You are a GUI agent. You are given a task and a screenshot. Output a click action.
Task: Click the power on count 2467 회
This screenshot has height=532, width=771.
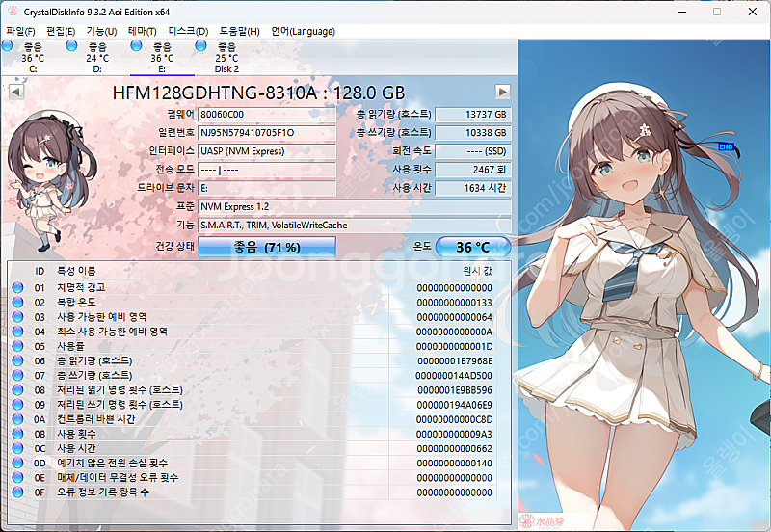(x=473, y=170)
